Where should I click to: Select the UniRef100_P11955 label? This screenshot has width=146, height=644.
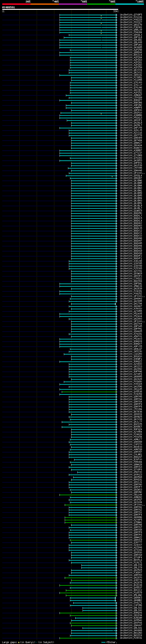(131, 80)
